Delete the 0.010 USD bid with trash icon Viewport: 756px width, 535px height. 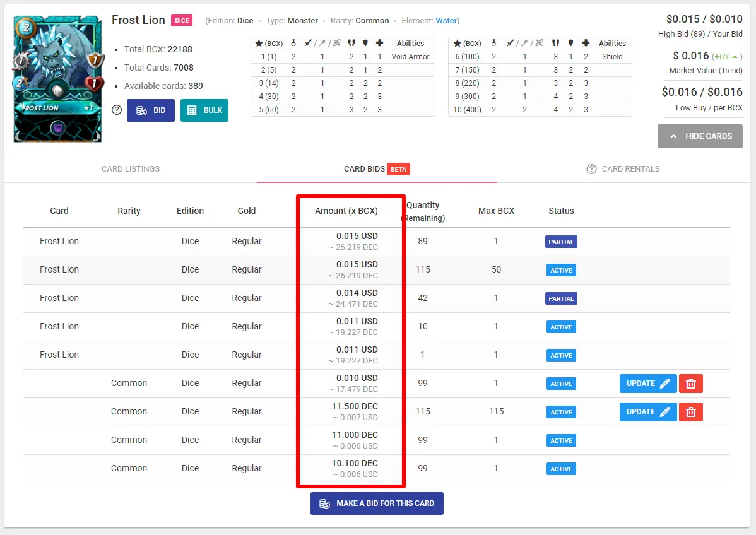(x=691, y=384)
